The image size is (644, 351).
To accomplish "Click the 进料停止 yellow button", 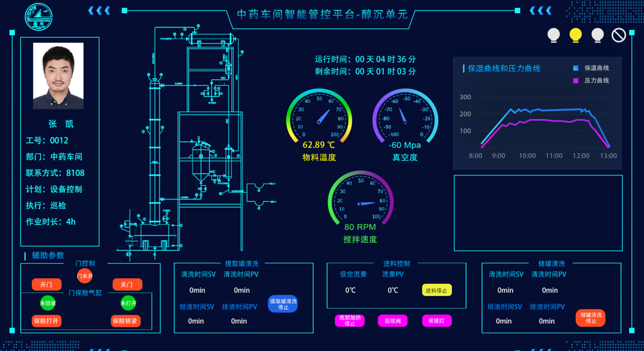I will (x=437, y=290).
